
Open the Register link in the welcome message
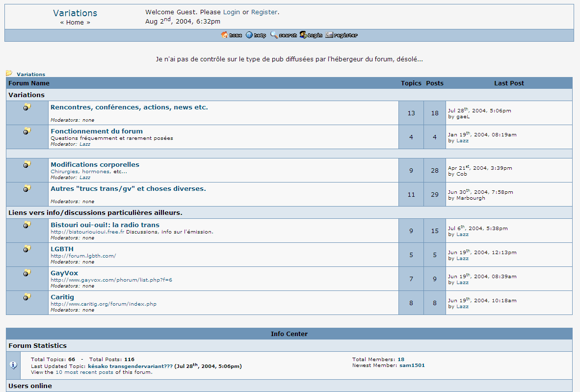(x=264, y=12)
